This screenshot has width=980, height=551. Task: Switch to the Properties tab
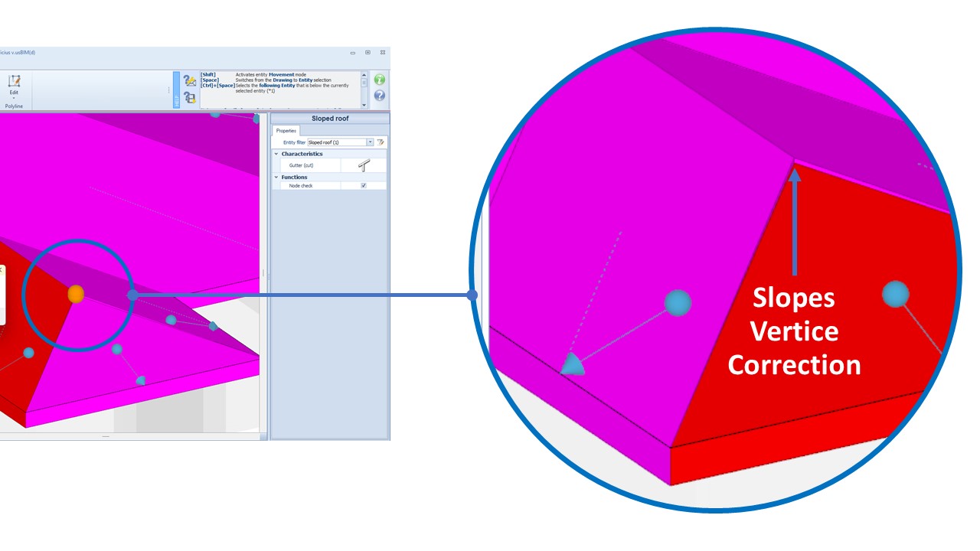(x=286, y=131)
